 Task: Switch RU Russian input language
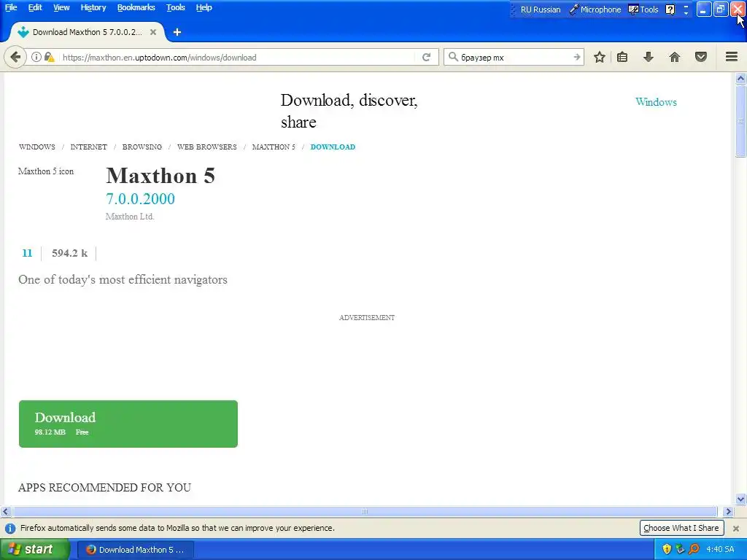tap(541, 9)
